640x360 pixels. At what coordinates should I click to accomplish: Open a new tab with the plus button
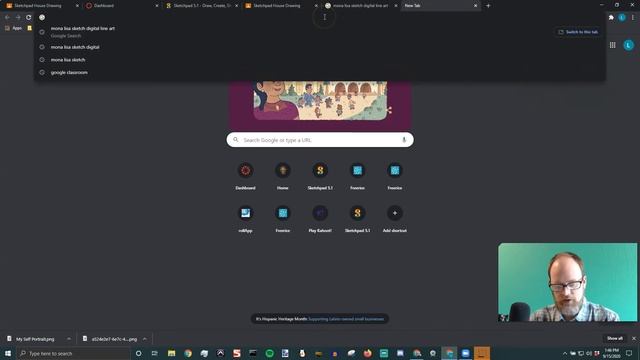click(488, 6)
